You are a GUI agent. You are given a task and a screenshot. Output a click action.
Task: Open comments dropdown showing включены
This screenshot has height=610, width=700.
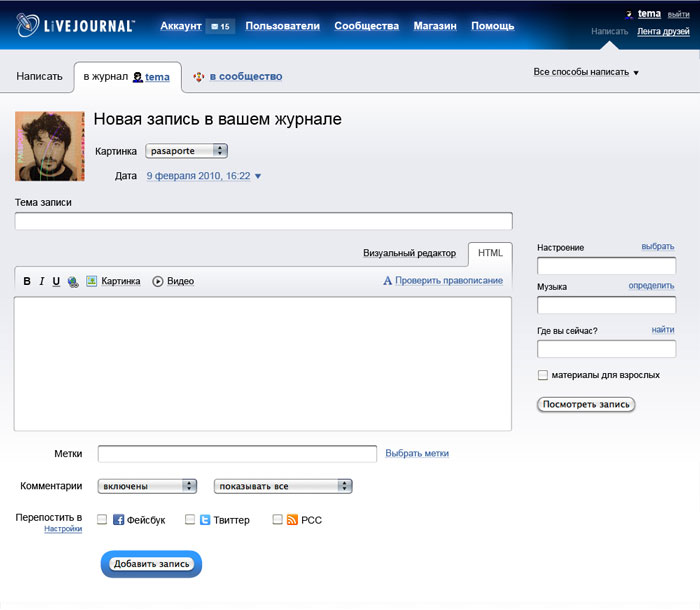[x=147, y=486]
